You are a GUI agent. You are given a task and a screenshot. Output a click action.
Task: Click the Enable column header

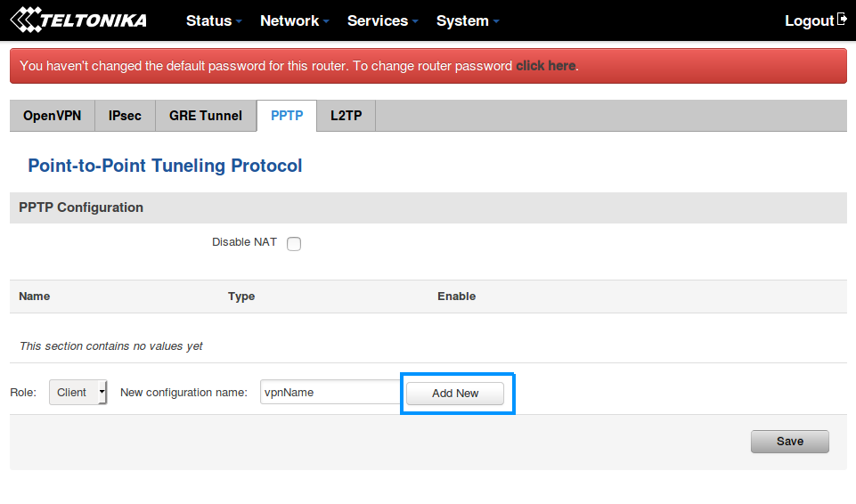pos(456,297)
